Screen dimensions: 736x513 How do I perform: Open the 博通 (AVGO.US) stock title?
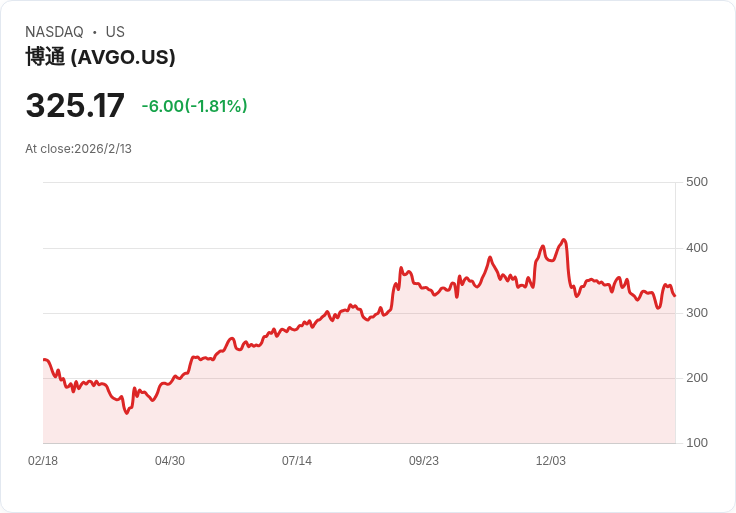(100, 57)
